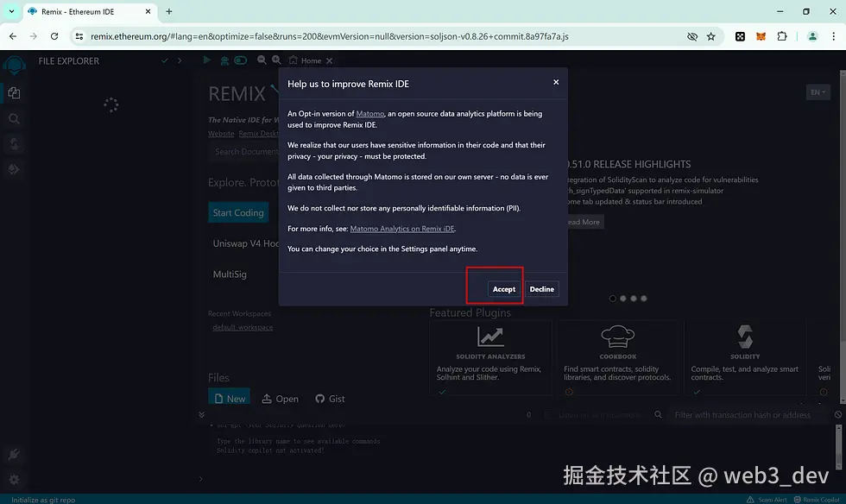Open the Matomo link in dialog
This screenshot has height=504, width=846.
coord(370,114)
